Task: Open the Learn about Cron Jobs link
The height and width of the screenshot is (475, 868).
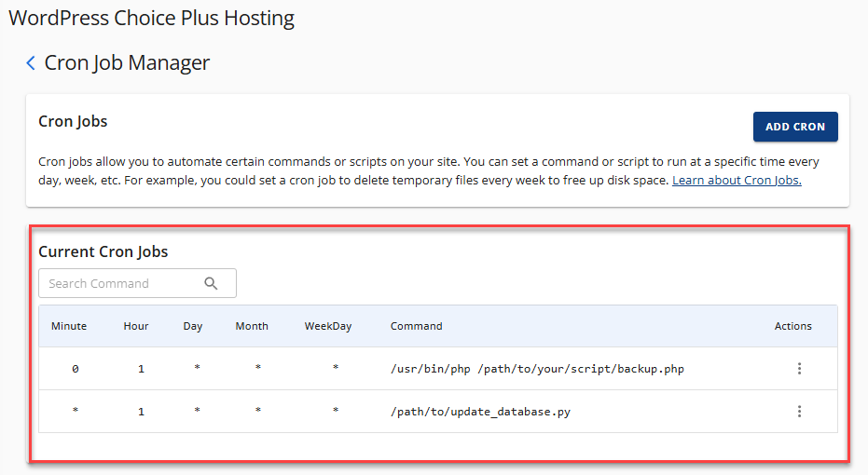Action: 737,181
